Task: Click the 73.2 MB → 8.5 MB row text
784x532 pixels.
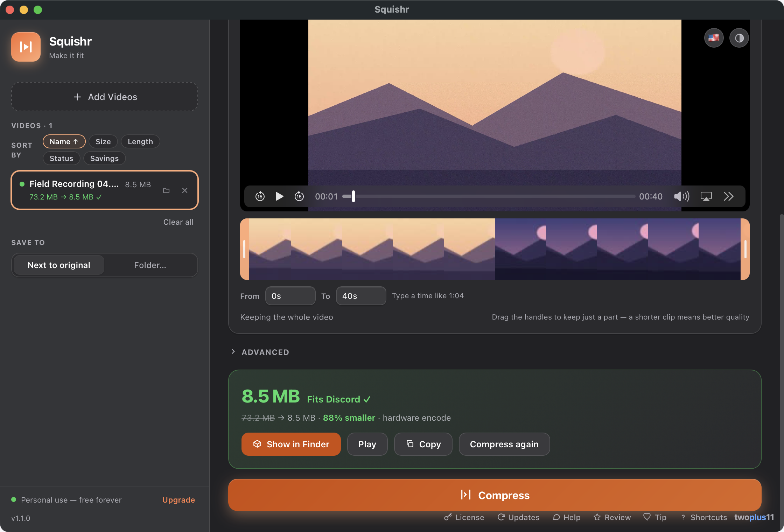Action: (65, 197)
